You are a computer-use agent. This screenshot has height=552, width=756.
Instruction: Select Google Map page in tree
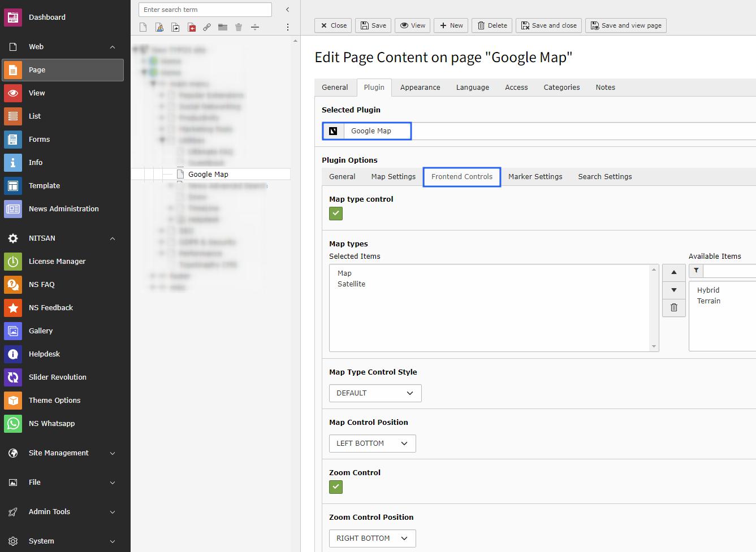pos(208,175)
